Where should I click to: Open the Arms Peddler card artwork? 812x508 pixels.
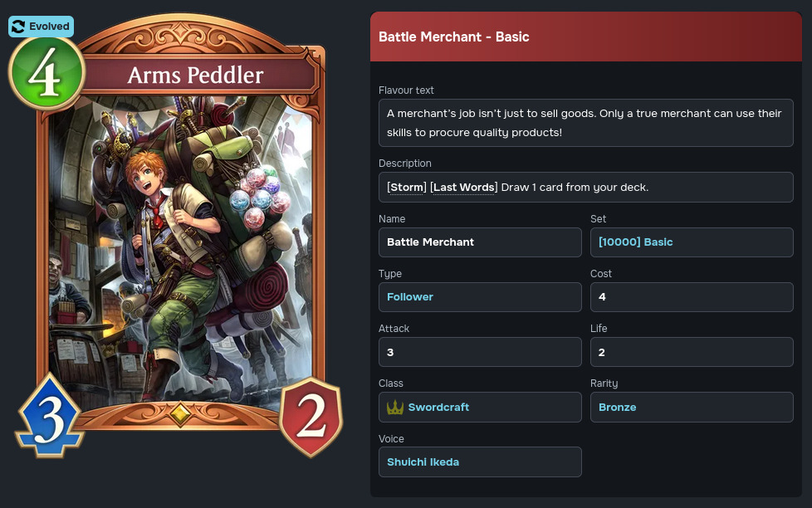180,248
